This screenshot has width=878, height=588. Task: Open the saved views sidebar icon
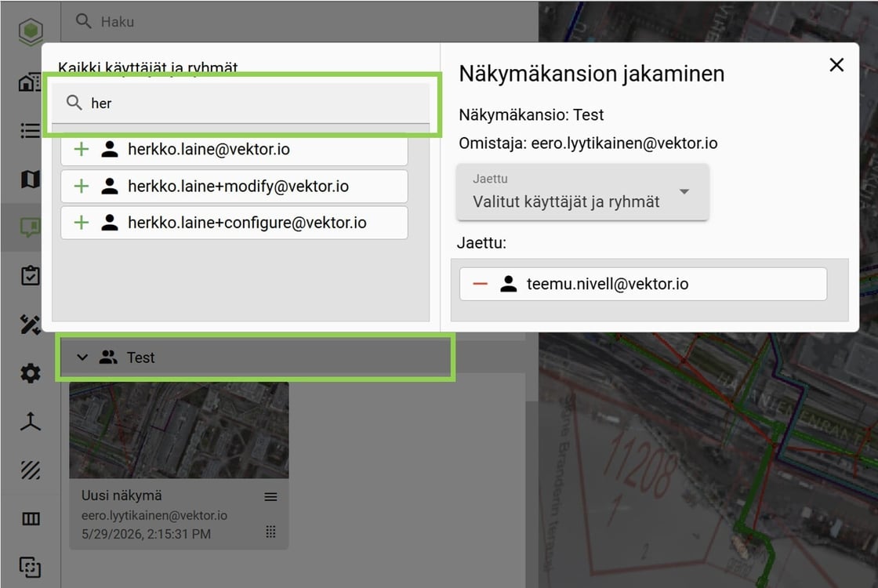(31, 227)
